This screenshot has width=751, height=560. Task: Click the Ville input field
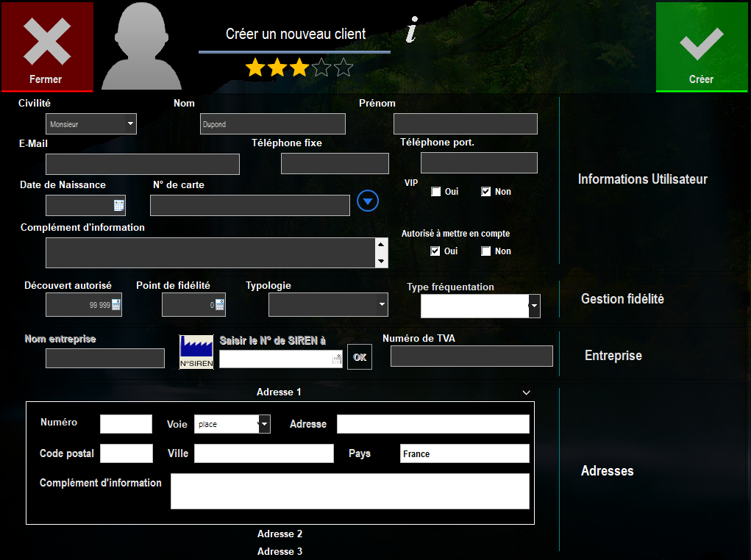click(264, 453)
